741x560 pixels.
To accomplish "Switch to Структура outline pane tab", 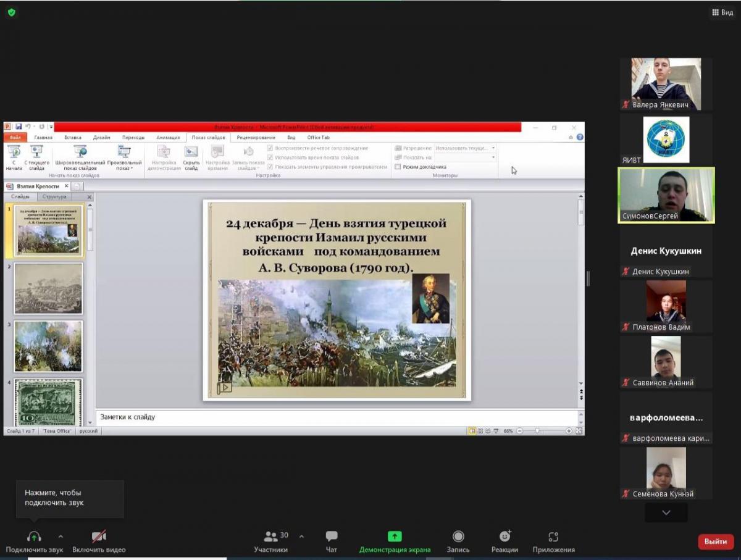I will 55,197.
